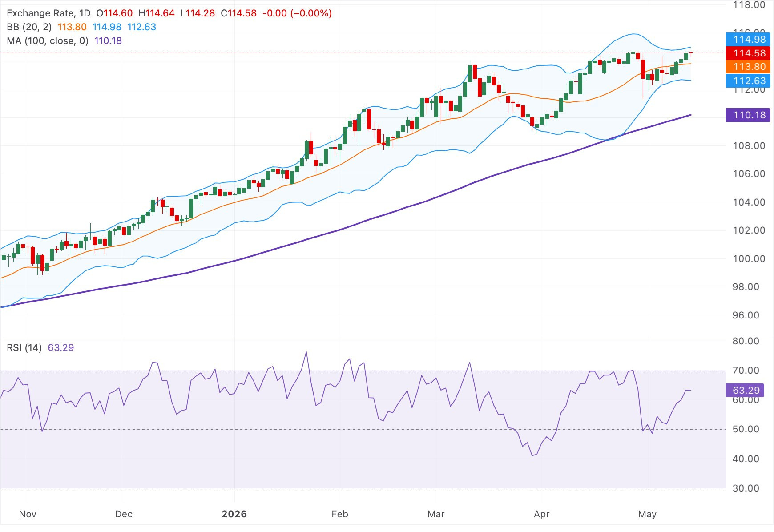The height and width of the screenshot is (532, 774).
Task: Click the MA (100, close, 0) label
Action: 48,41
